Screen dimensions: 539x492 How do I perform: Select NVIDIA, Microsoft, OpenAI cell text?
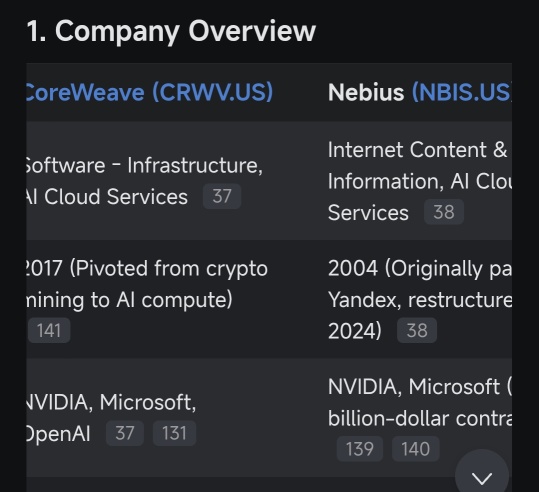[x=111, y=417]
